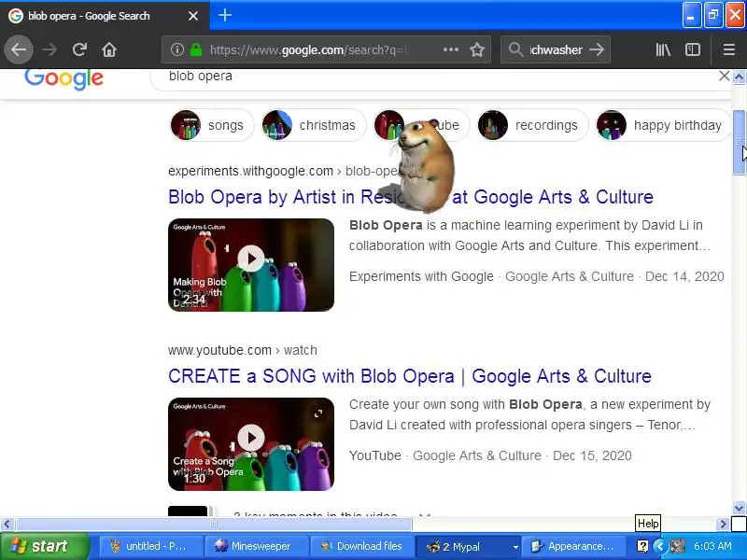747x560 pixels.
Task: Click the YouTube source label text
Action: point(375,455)
